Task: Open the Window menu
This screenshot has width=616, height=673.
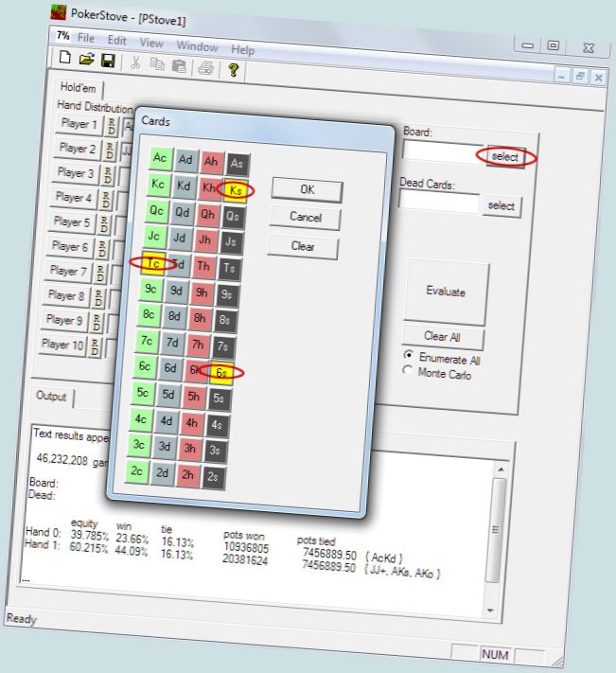Action: point(197,46)
